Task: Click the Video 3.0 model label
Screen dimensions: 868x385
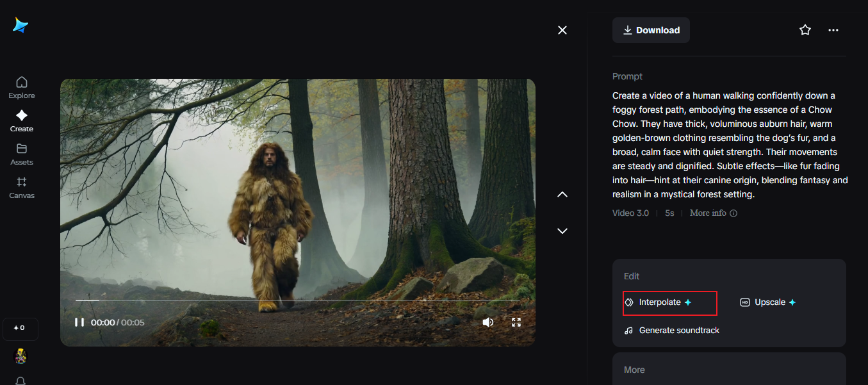Action: click(x=630, y=213)
